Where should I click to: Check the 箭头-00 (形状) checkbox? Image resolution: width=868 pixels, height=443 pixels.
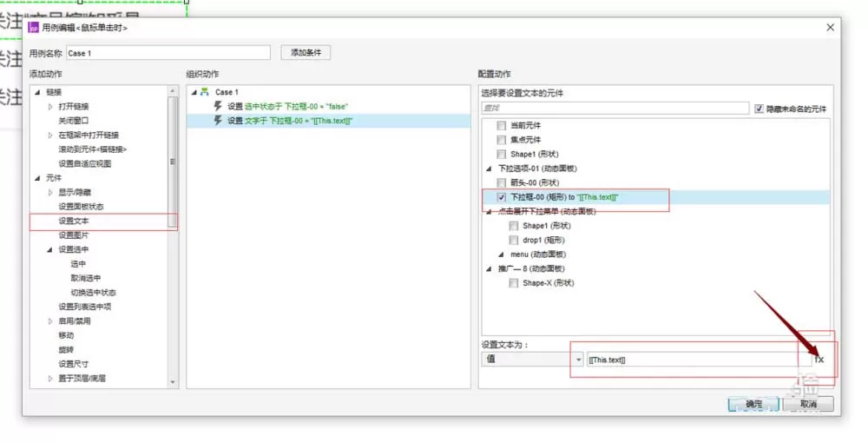point(502,182)
